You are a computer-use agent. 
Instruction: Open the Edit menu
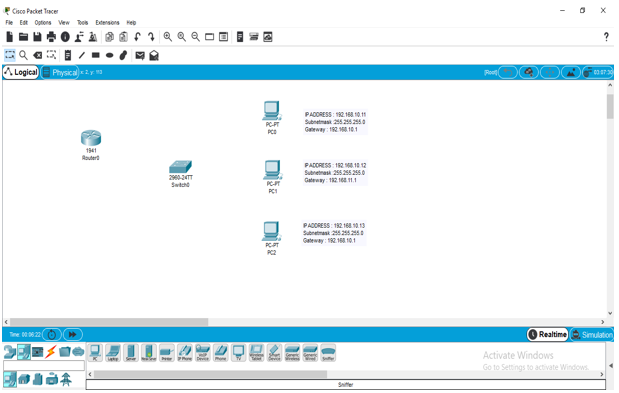coord(24,22)
